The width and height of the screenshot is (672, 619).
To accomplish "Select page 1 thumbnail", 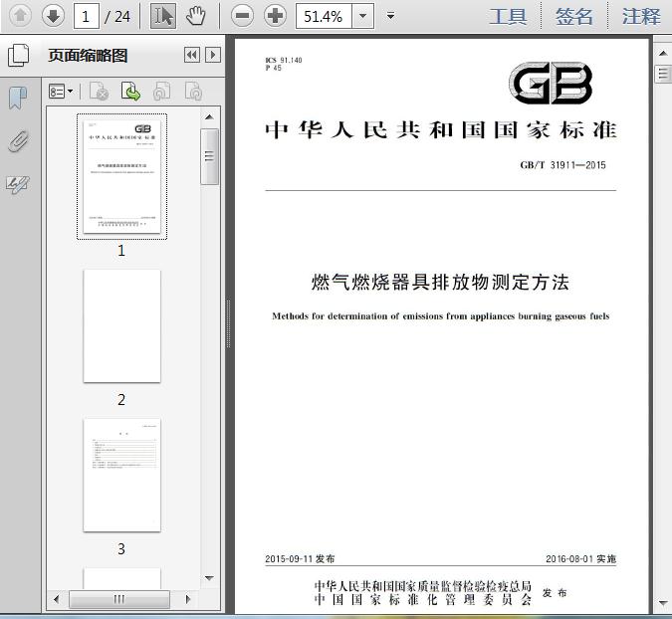I will tap(121, 176).
